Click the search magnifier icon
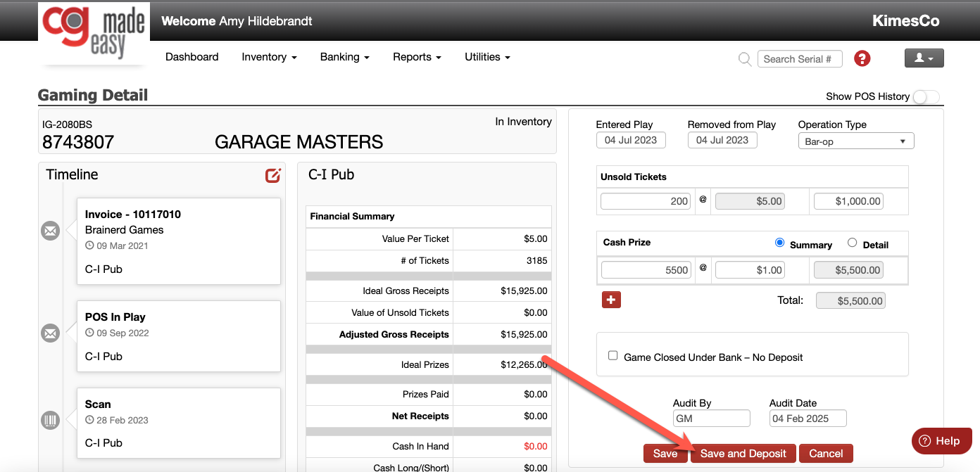 coord(744,59)
